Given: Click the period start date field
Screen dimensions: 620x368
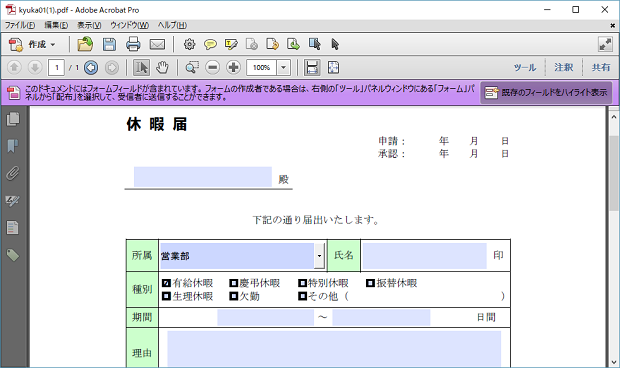Looking at the screenshot, I should [265, 317].
